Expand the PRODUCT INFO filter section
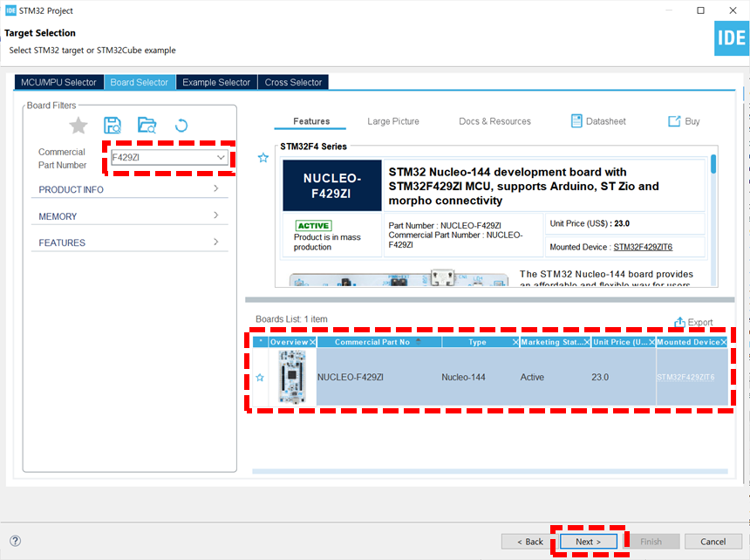 pos(129,189)
